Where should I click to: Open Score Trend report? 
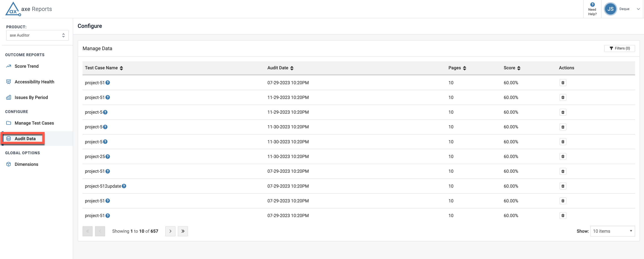[x=27, y=66]
